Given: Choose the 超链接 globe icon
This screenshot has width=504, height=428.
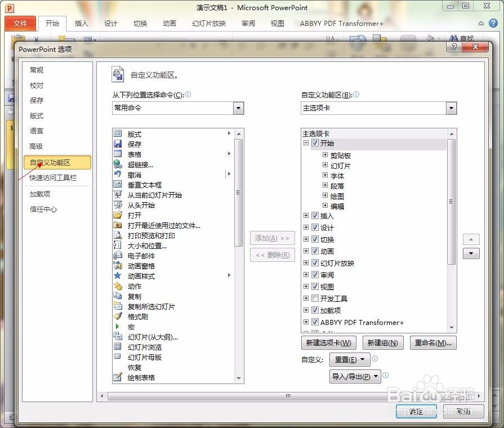Looking at the screenshot, I should (x=118, y=164).
